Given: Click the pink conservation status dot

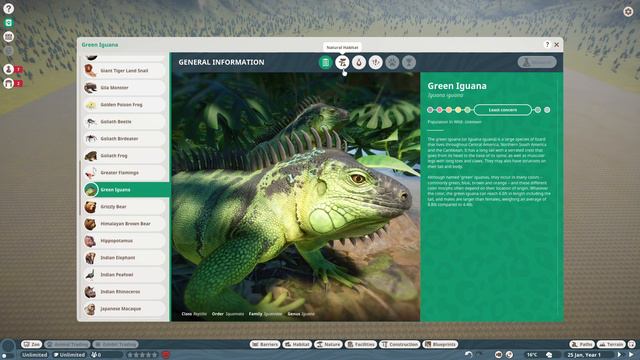Looking at the screenshot, I should pyautogui.click(x=439, y=110).
